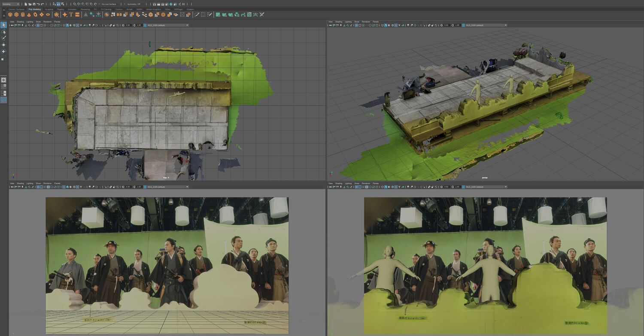Toggle grid display in perspective viewport toolbar
Viewport: 644px width, 336px height.
pos(356,25)
